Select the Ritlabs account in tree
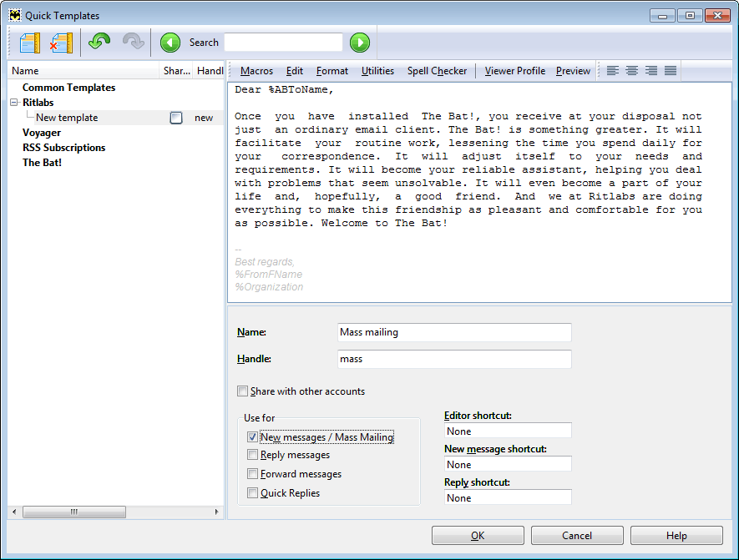Screen dimensions: 739x560 (38, 103)
